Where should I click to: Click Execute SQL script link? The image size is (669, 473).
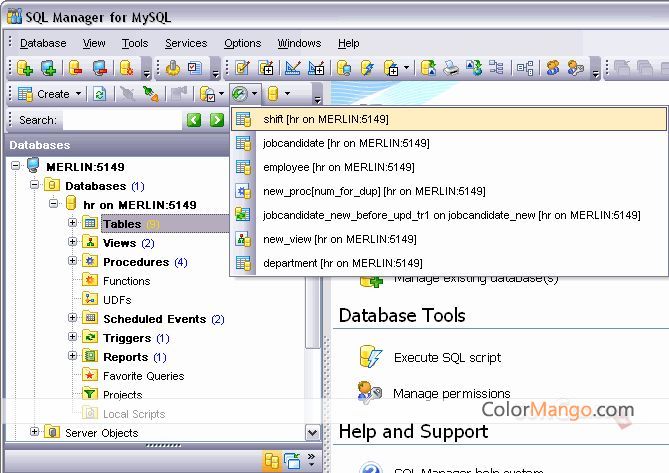pos(447,357)
